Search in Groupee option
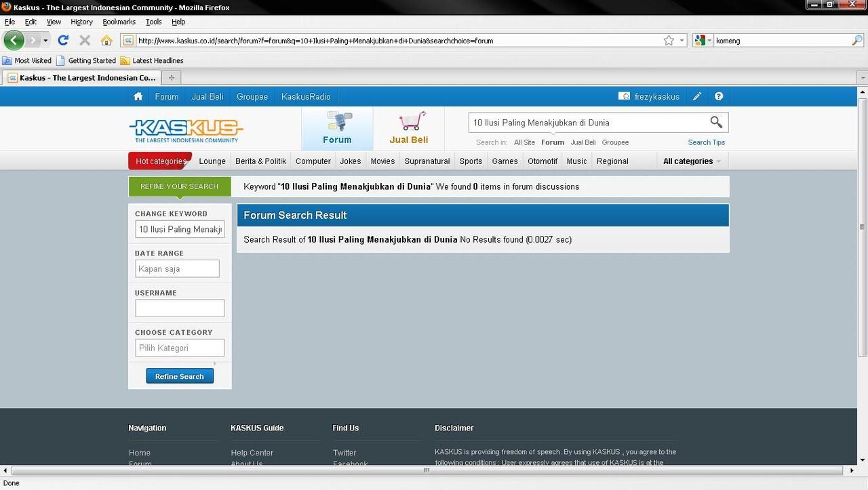Screen dimensions: 868x490 click(x=615, y=142)
